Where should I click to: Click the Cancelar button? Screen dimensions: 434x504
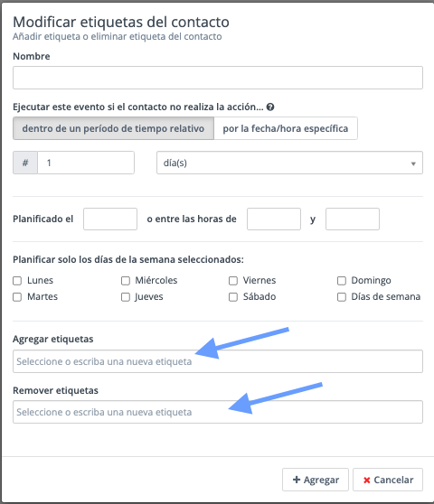(x=388, y=480)
